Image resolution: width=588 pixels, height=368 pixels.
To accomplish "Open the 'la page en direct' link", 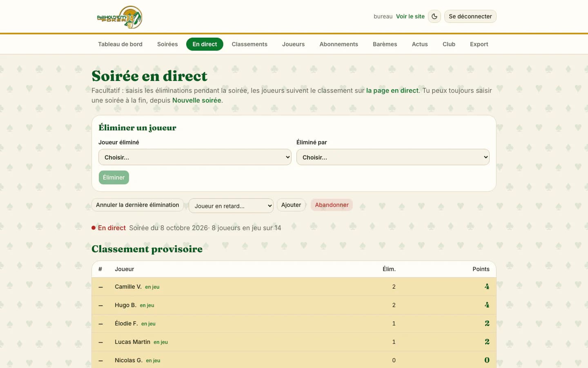I will (392, 90).
